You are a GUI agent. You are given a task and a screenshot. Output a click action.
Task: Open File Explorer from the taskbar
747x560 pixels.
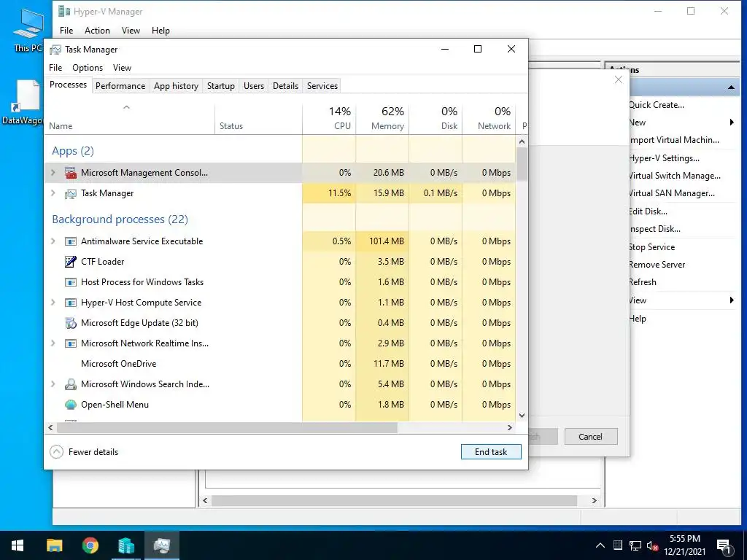[x=54, y=545]
